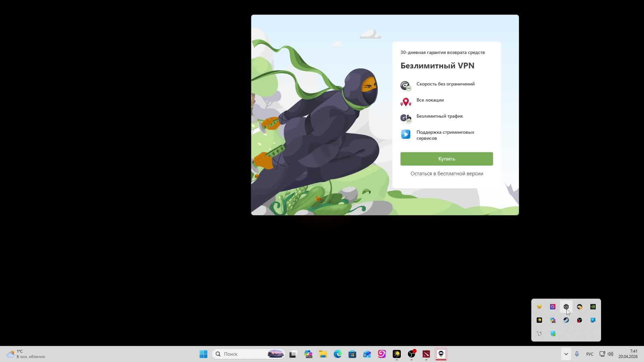The height and width of the screenshot is (362, 644).
Task: Click Windows Security shield tray icon
Action: (x=553, y=334)
